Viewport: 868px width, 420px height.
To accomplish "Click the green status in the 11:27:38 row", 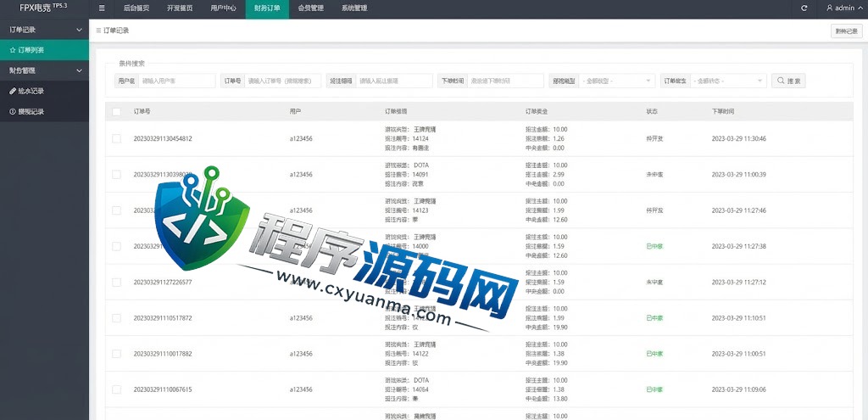I will click(654, 246).
